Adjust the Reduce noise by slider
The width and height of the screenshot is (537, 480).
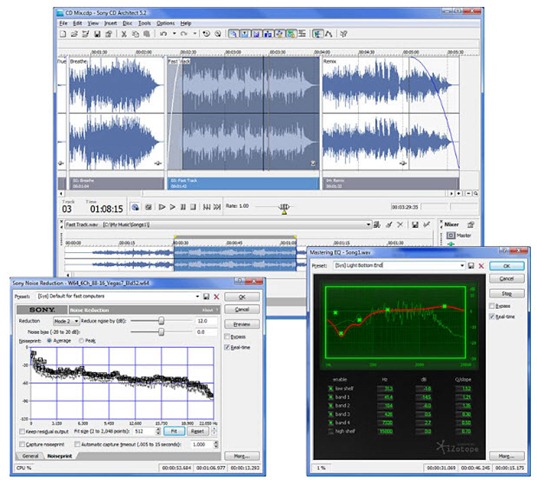point(161,321)
